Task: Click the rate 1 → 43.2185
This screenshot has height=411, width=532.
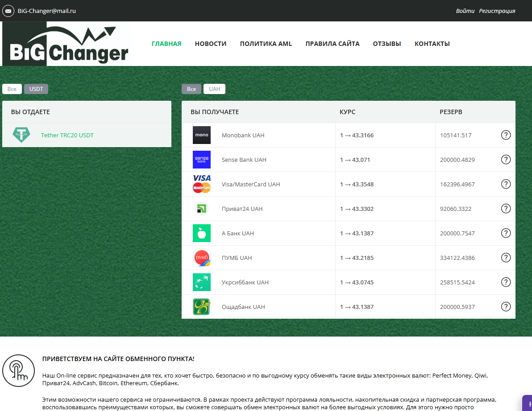Action: 357,258
